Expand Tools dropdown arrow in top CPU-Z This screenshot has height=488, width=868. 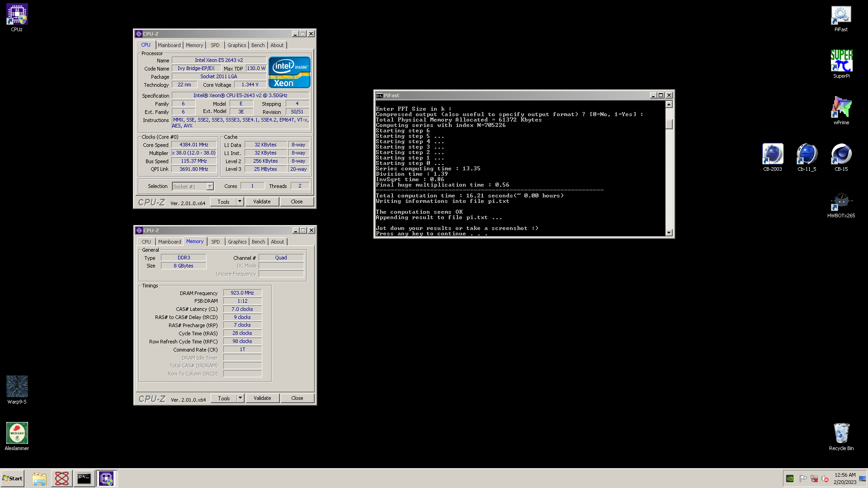240,202
